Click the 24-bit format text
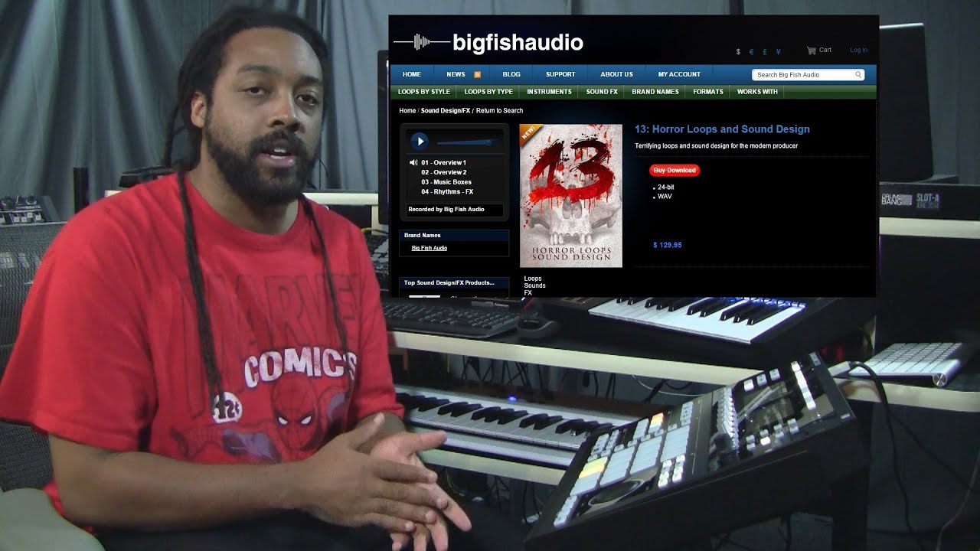 [665, 187]
